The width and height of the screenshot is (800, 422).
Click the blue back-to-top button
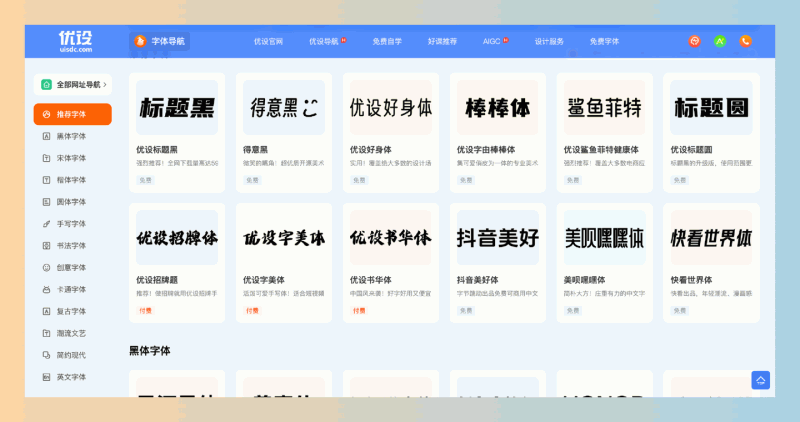pyautogui.click(x=760, y=380)
